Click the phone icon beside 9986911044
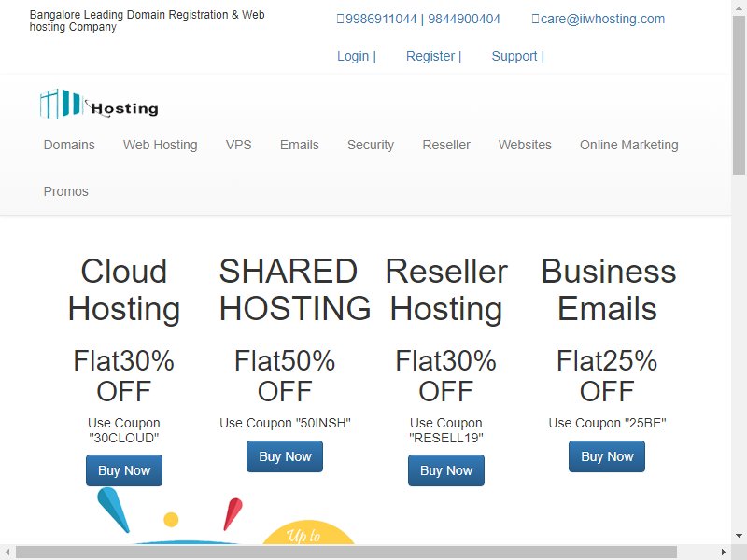 click(340, 19)
